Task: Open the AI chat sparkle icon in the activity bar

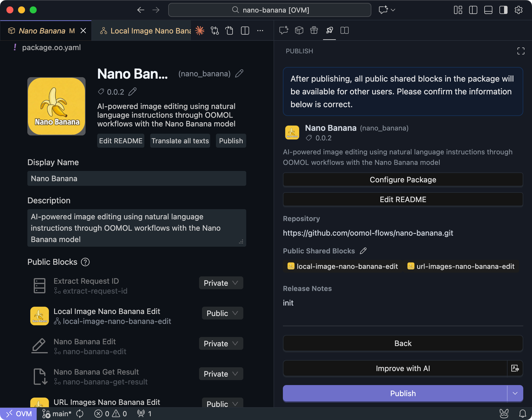Action: tap(284, 31)
